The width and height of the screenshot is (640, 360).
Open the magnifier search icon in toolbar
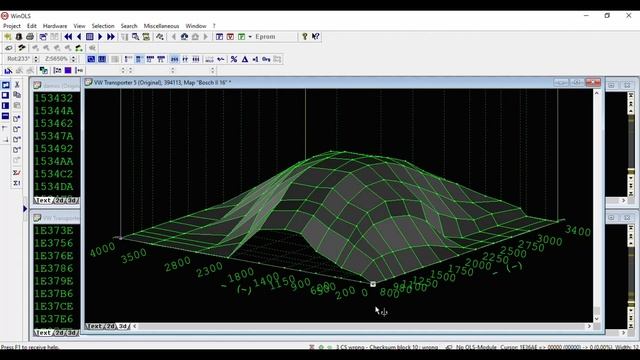point(135,37)
